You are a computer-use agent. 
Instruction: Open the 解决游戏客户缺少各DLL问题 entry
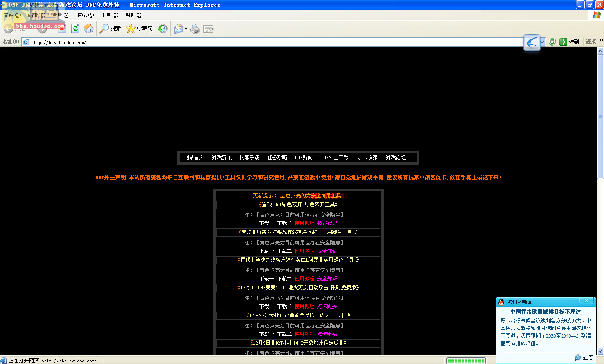[298, 260]
